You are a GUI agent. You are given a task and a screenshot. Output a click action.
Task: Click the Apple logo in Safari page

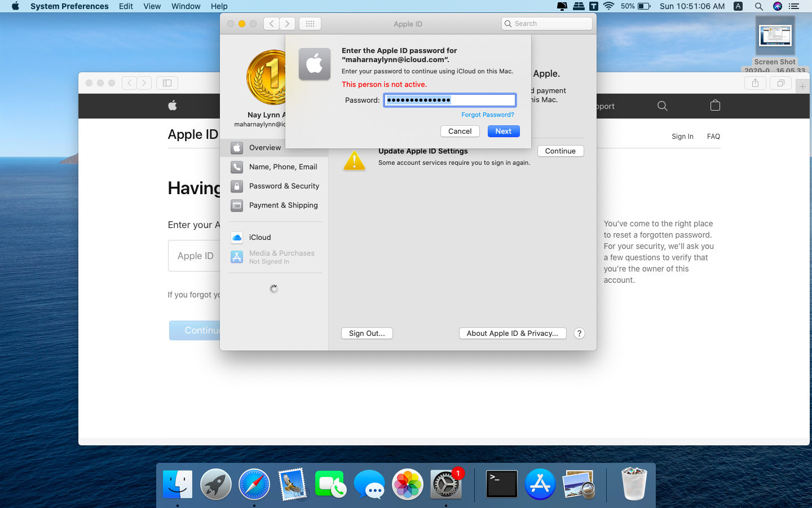(173, 106)
